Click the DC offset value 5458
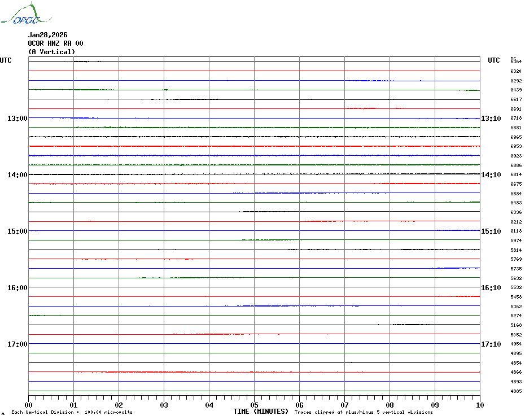This screenshot has width=525, height=420. click(516, 297)
